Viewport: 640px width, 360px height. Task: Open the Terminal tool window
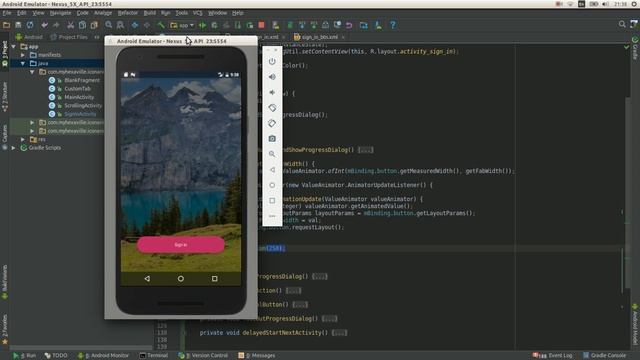point(154,356)
